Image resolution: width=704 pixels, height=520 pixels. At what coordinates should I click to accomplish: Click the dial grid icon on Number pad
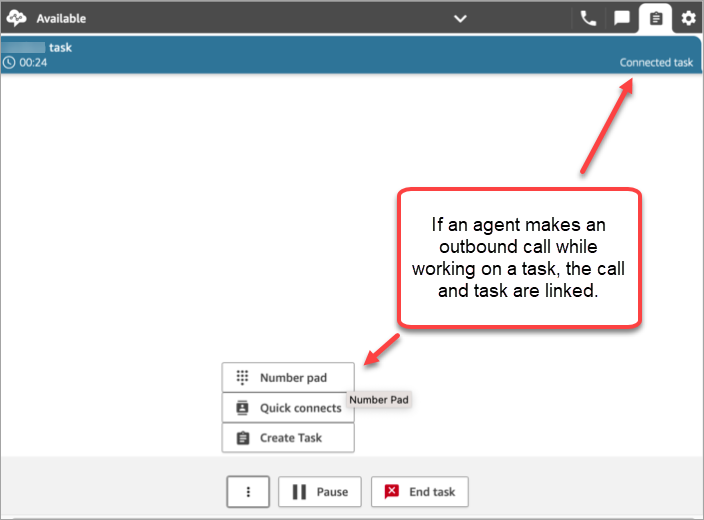(242, 378)
